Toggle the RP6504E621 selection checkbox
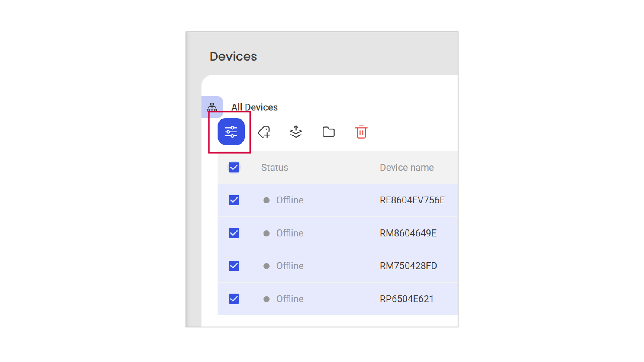Image resolution: width=644 pixels, height=362 pixels. point(234,299)
